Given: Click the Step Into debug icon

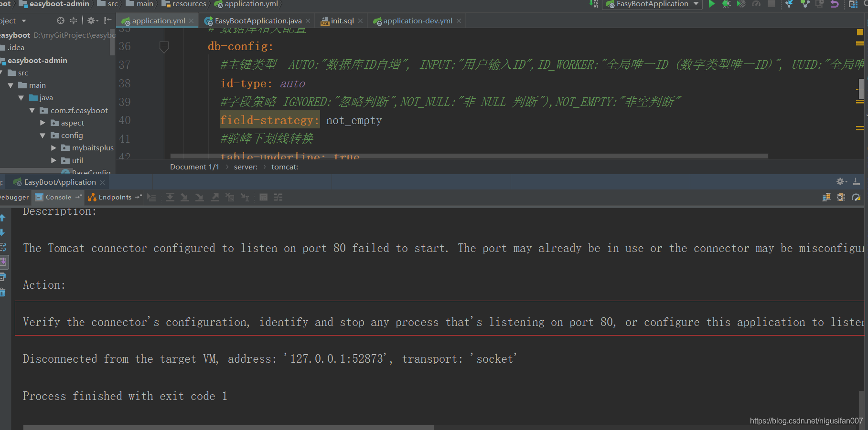Looking at the screenshot, I should point(184,198).
